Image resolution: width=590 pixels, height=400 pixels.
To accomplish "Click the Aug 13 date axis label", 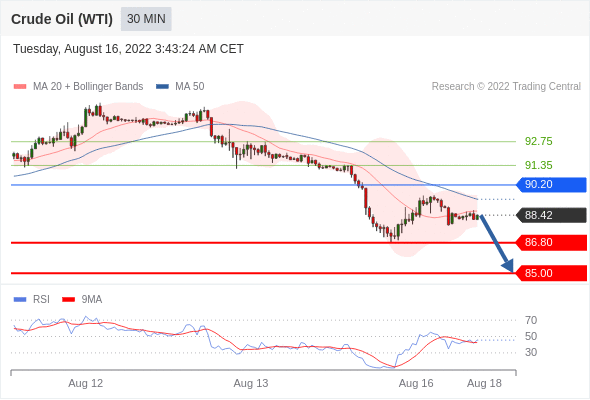I will [x=251, y=383].
